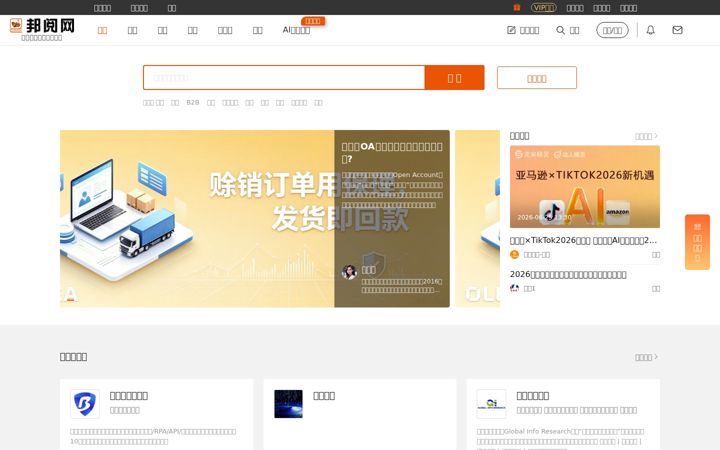Click the more link of the company cards section
This screenshot has height=450, width=720.
coord(646,357)
